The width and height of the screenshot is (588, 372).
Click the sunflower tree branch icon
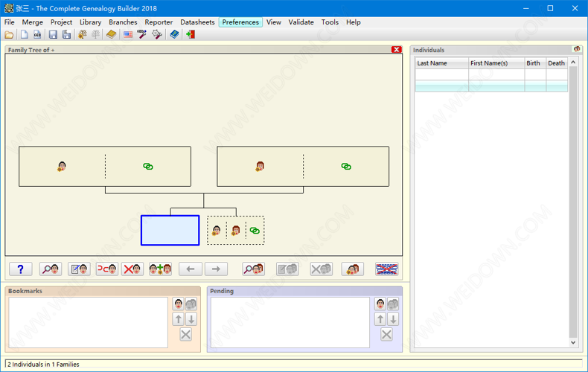point(83,34)
